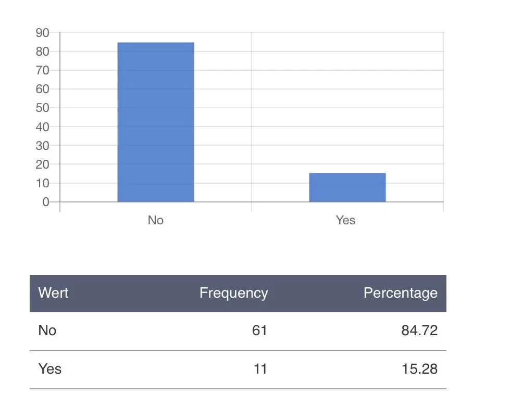Click the 80 y-axis tick label

click(x=42, y=52)
